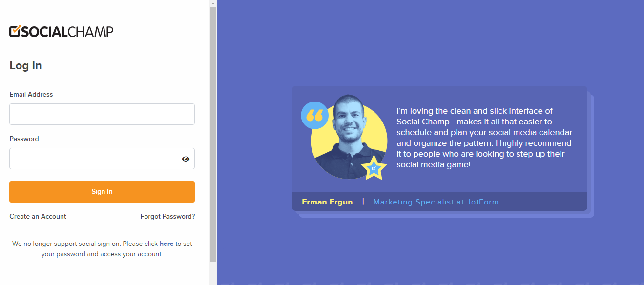
Task: Select the testimonial quote card
Action: 439,146
